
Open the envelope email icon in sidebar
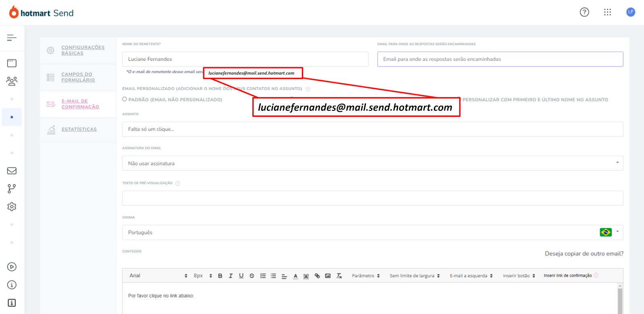12,171
